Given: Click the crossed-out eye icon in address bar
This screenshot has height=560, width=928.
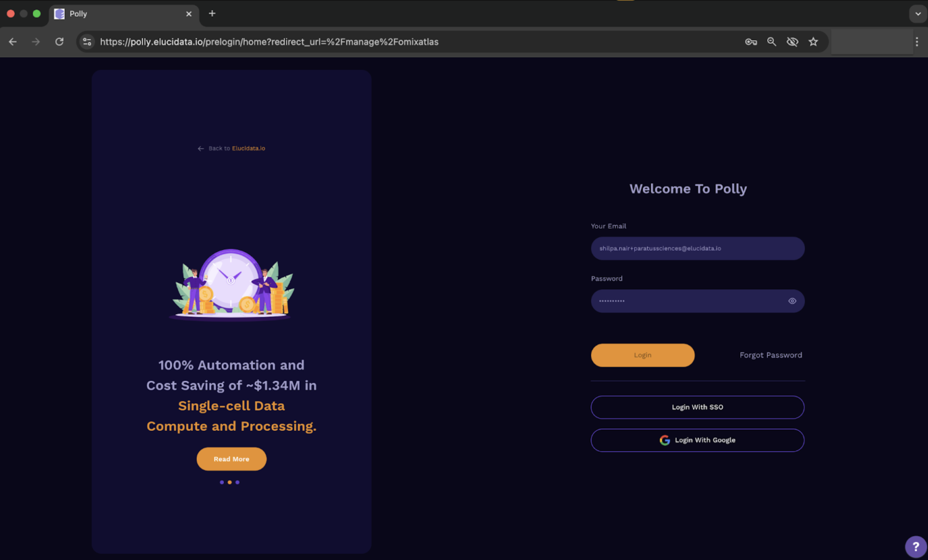Looking at the screenshot, I should [792, 42].
